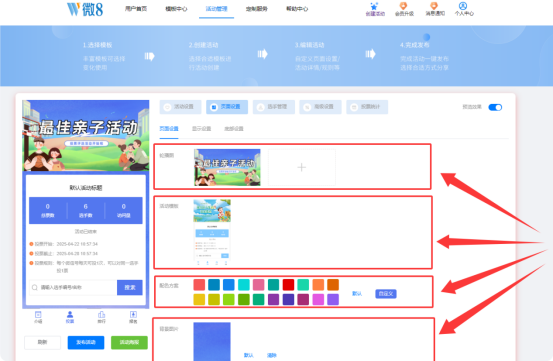Pick the emerald green swatch in second row
Viewport: 553px width, 361px height.
pos(259,299)
